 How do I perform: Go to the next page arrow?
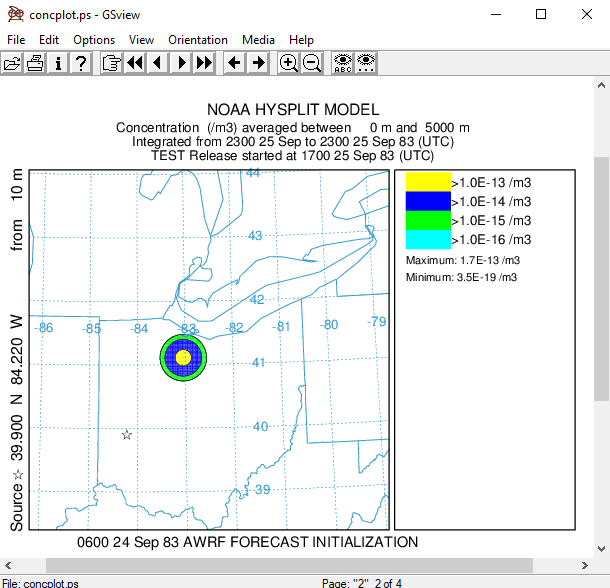(181, 63)
